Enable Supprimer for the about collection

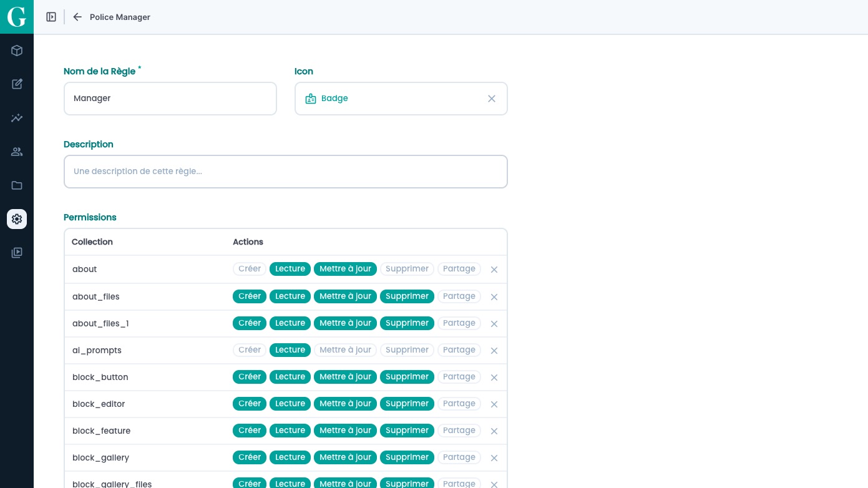[x=407, y=269]
